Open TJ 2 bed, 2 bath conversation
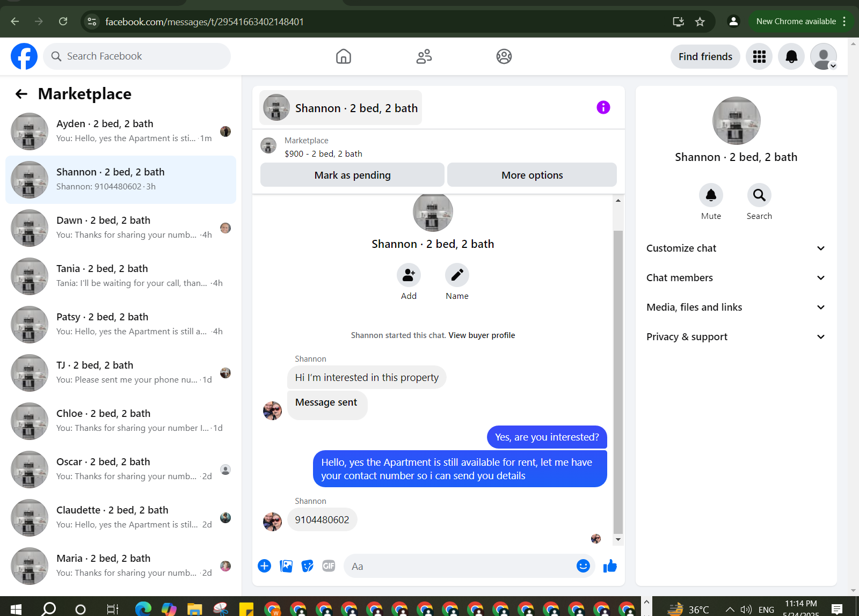Viewport: 859px width, 616px height. 121,373
